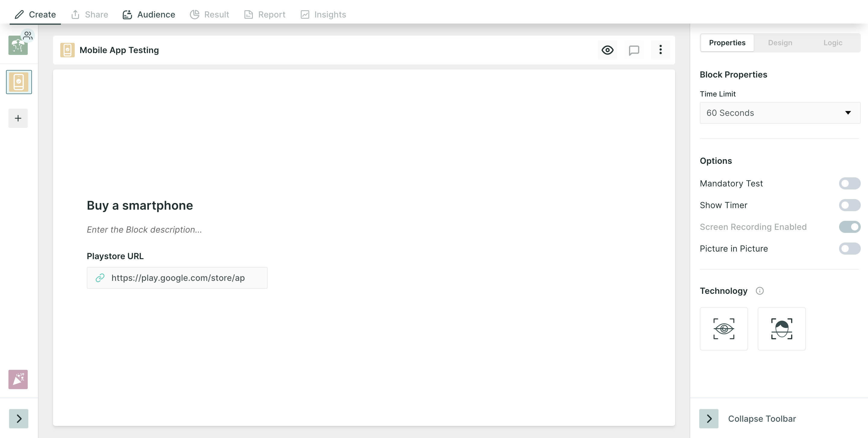The height and width of the screenshot is (438, 868).
Task: Open the three-dot more options menu
Action: click(660, 50)
